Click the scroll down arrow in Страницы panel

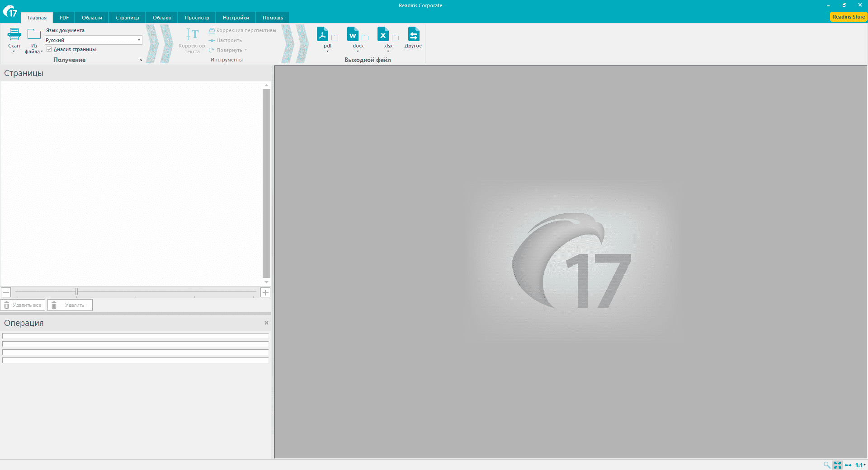click(266, 282)
